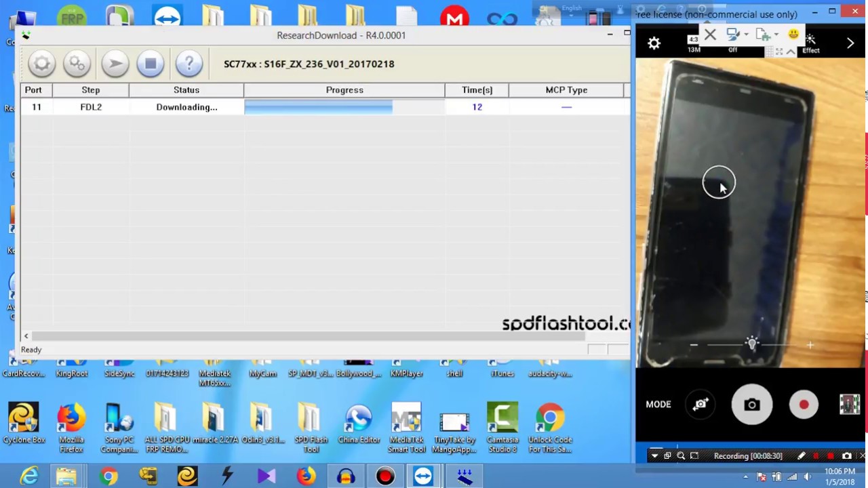Open TeamViewer from the taskbar
Viewport: 868px width, 488px height.
coord(423,476)
